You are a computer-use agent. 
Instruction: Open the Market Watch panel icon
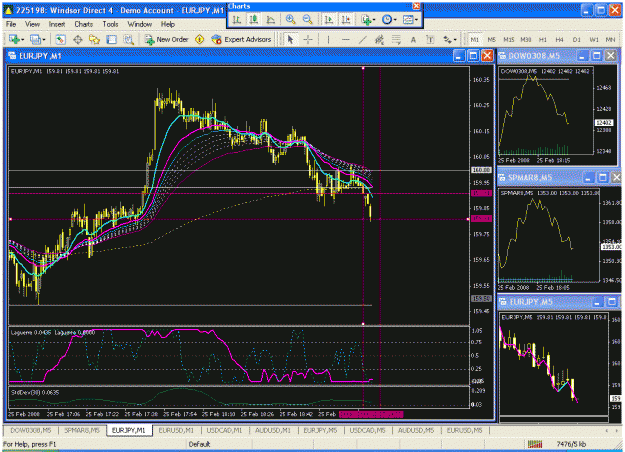[x=60, y=39]
